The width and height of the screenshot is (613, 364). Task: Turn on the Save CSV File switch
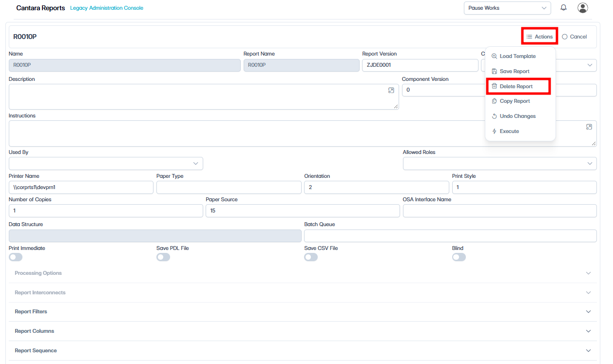[x=311, y=257]
